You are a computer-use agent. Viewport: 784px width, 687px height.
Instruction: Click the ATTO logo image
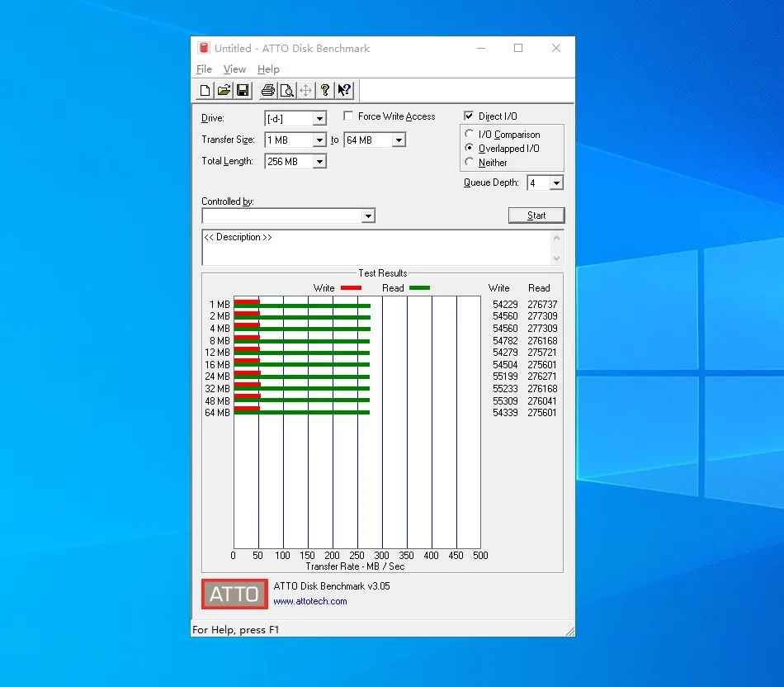pos(234,594)
